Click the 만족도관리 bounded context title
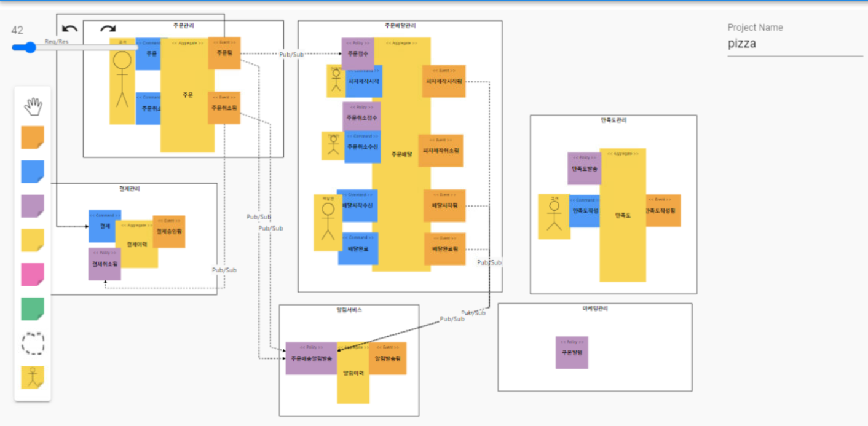868x426 pixels. coord(614,120)
